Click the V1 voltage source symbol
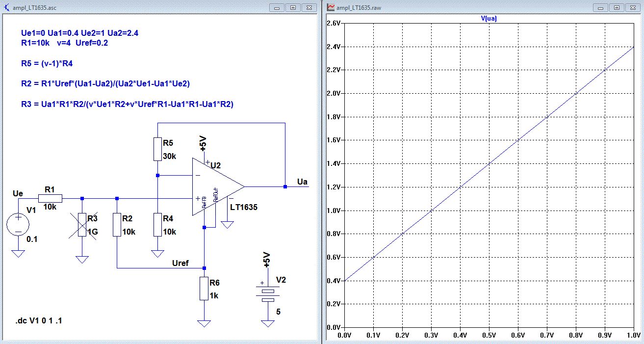Viewport: 644px width, 344px height. [x=19, y=225]
